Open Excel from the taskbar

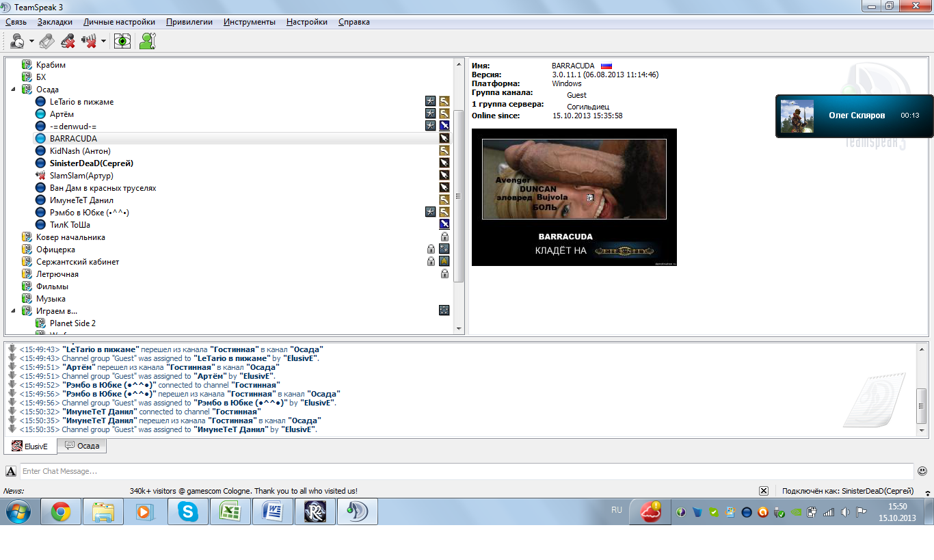click(x=230, y=511)
